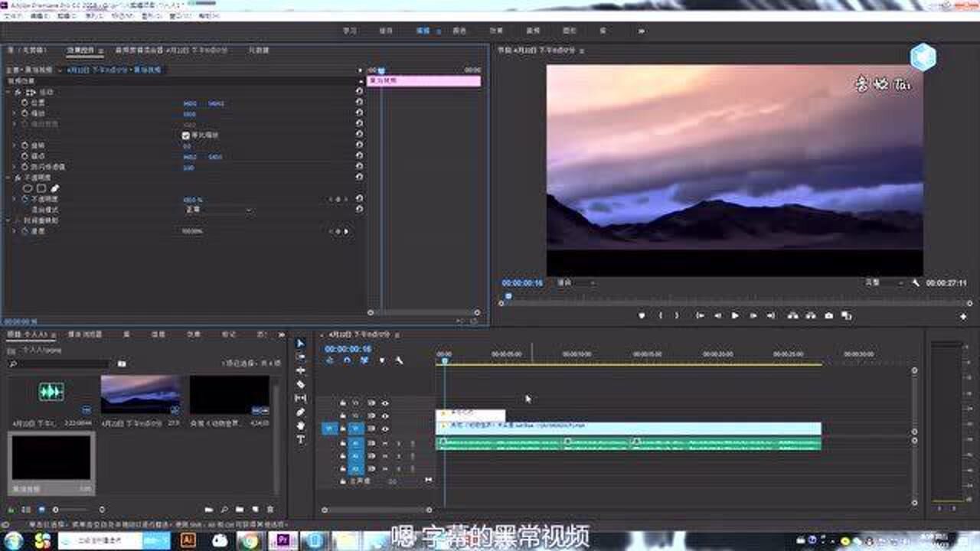Select the Razor tool
The image size is (980, 551).
pyautogui.click(x=300, y=385)
